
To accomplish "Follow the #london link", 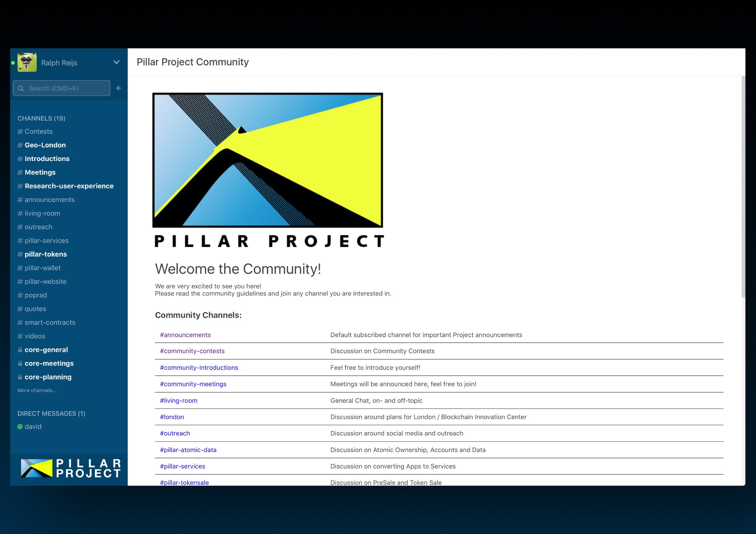I will 172,417.
